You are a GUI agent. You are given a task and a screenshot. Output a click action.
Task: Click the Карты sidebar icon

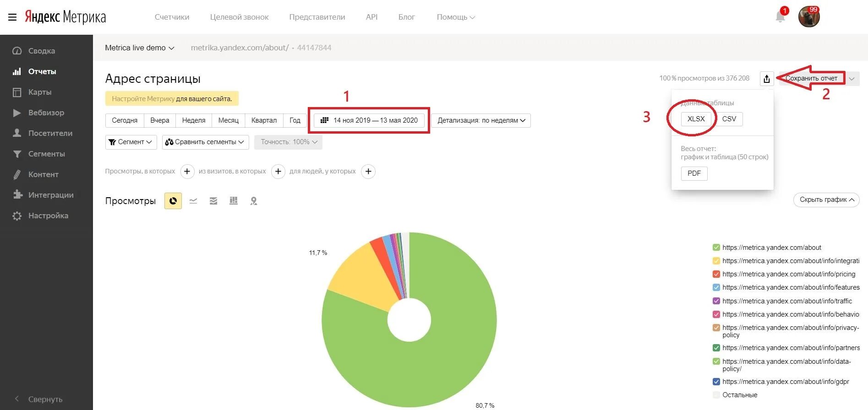coord(17,92)
